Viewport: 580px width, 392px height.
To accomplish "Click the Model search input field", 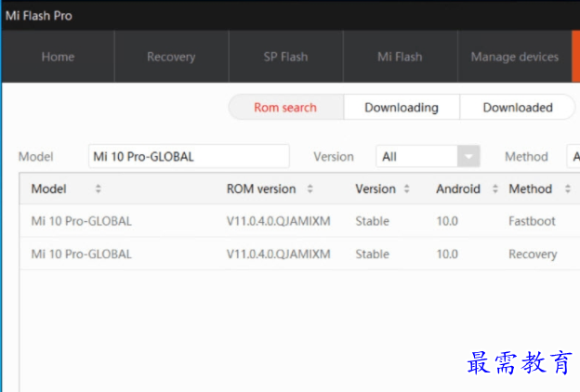I will click(x=189, y=156).
